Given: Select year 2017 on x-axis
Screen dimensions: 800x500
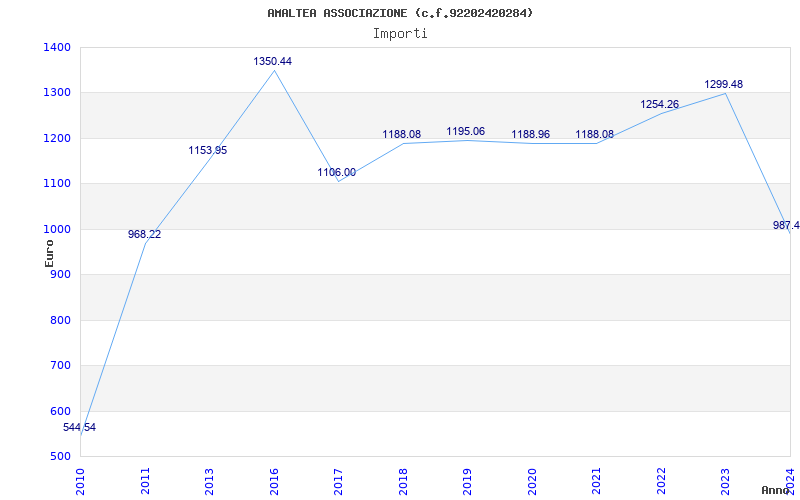Looking at the screenshot, I should click(338, 482).
